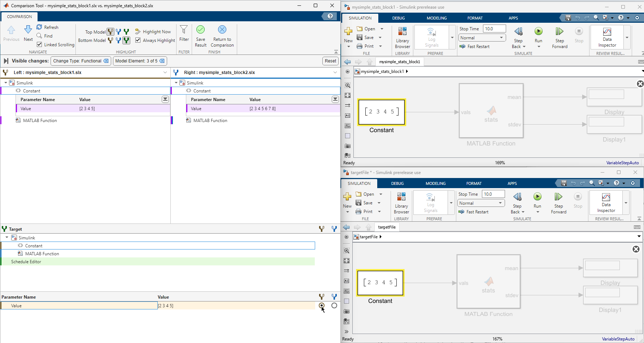Open the Left parameter table options dropdown
Image resolution: width=644 pixels, height=343 pixels.
(x=165, y=99)
